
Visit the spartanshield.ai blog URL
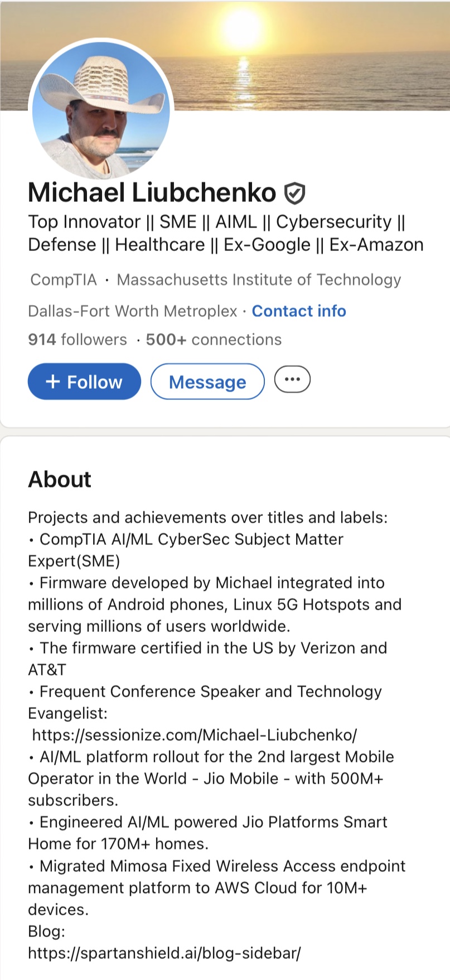tap(164, 953)
